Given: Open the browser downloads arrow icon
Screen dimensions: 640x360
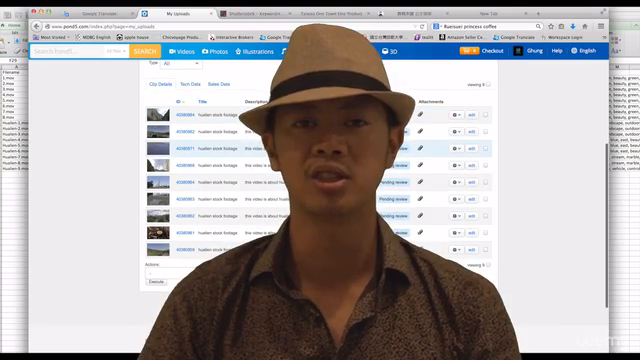Looking at the screenshot, I should (x=573, y=26).
